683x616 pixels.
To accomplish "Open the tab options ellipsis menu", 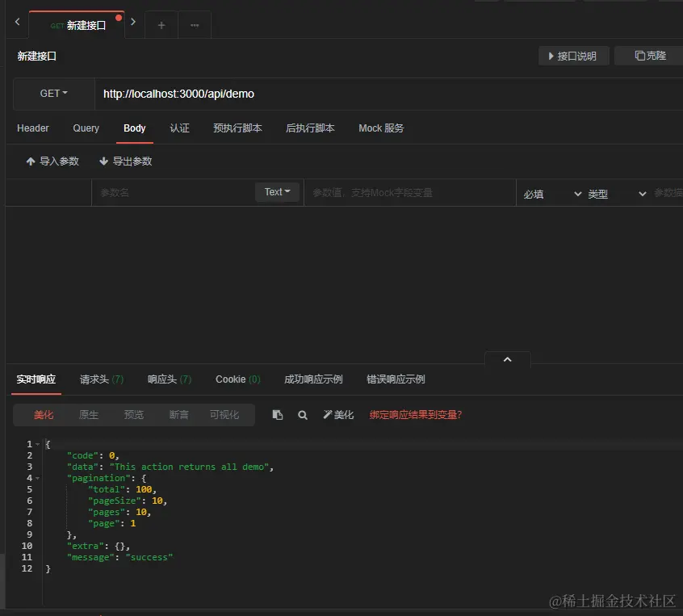I will point(195,25).
